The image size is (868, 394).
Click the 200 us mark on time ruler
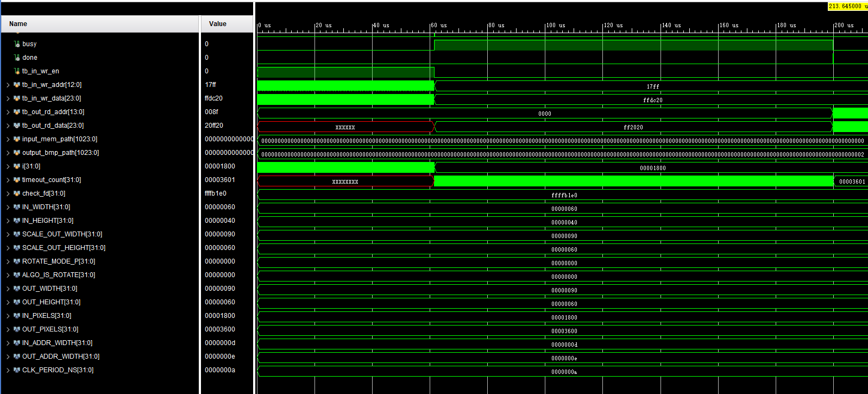tap(844, 26)
